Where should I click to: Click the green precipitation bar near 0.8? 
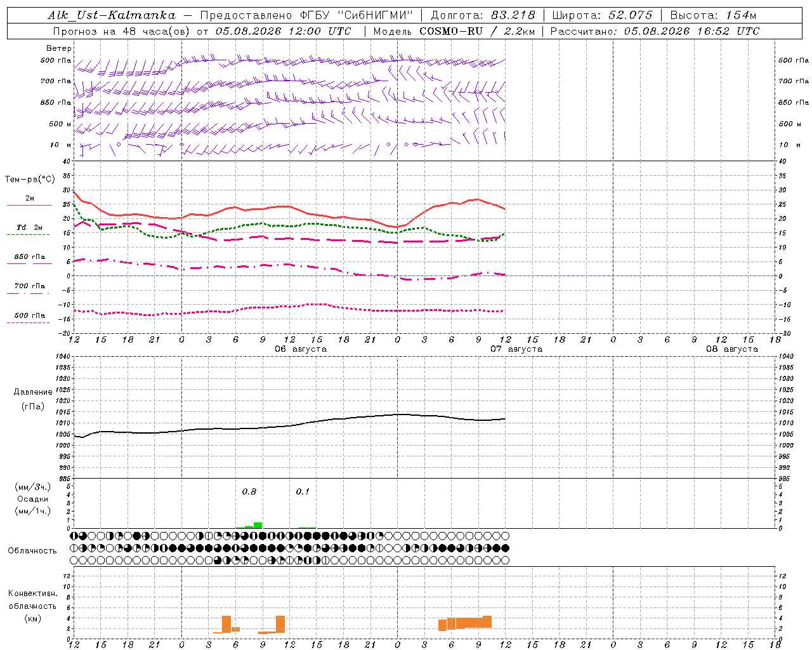(x=258, y=525)
